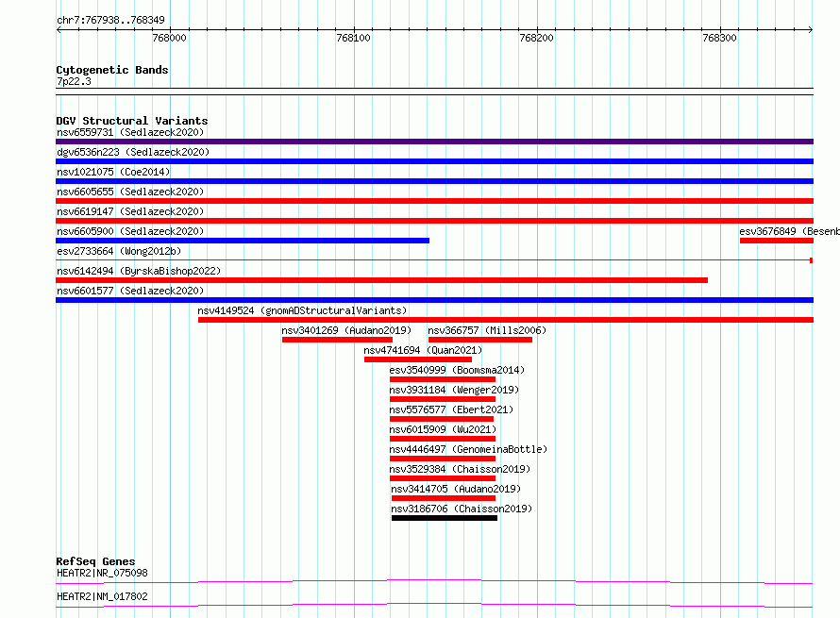
Task: Select the blue nsv1021075 variant bar
Action: [x=434, y=181]
